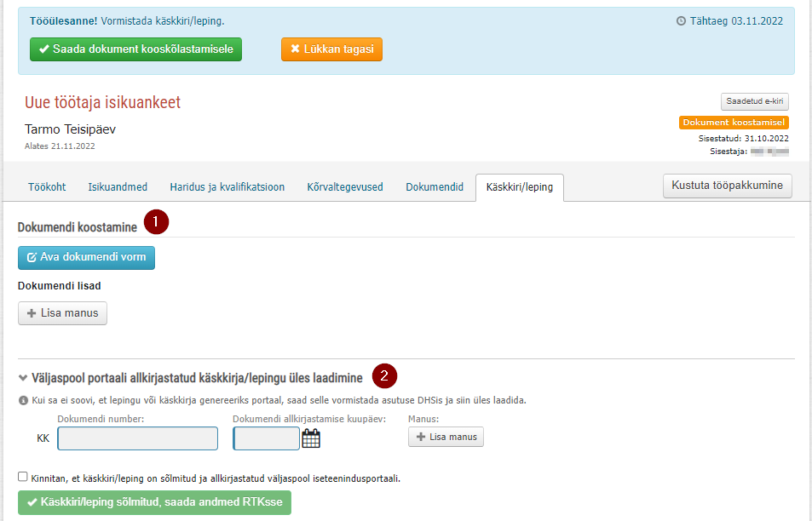The height and width of the screenshot is (521, 812).
Task: Click red step marker number 2
Action: [x=384, y=376]
